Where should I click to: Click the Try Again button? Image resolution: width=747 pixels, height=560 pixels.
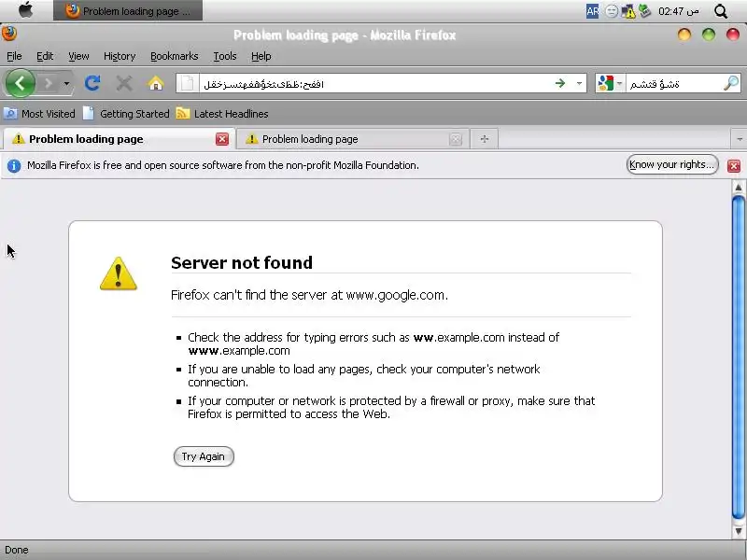204,456
